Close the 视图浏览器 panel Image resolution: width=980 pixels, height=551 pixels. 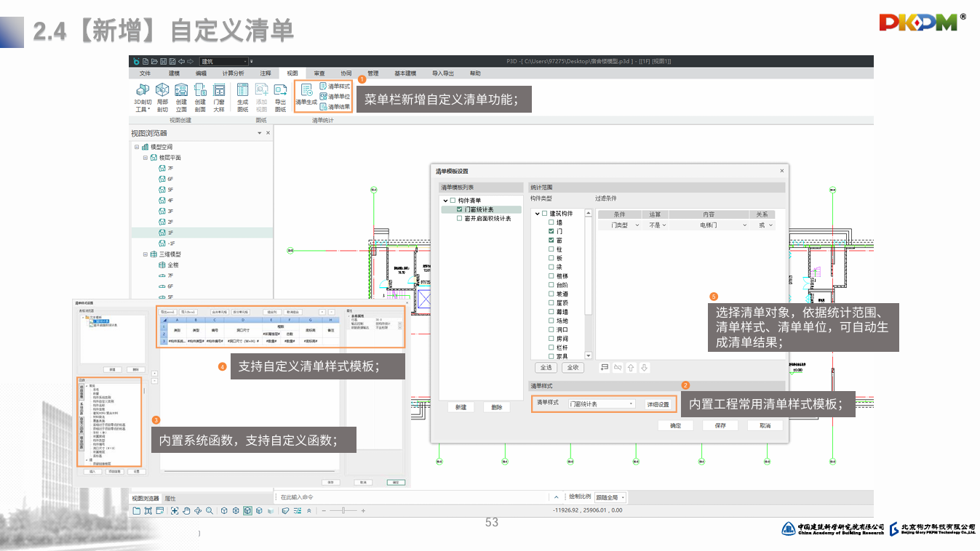point(268,134)
